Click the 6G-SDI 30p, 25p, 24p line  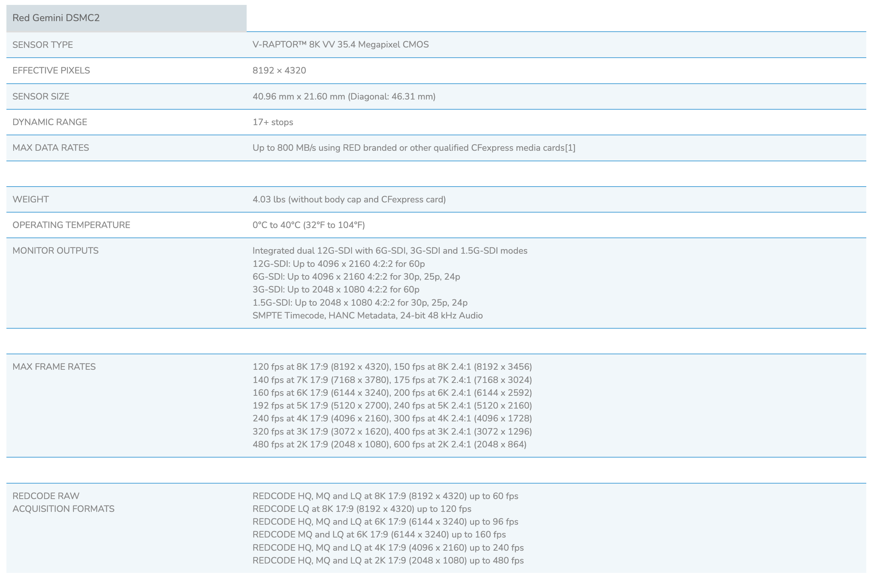pyautogui.click(x=356, y=277)
